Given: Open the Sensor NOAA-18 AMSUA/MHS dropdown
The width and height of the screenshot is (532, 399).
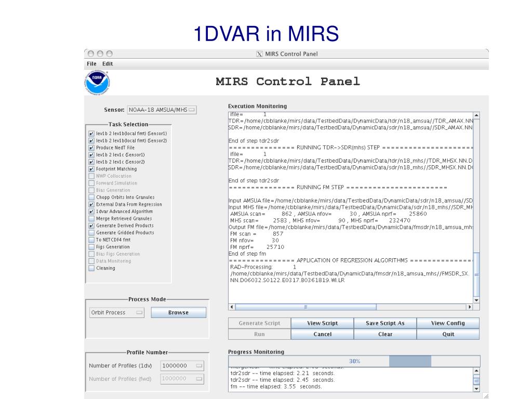Looking at the screenshot, I should 162,110.
